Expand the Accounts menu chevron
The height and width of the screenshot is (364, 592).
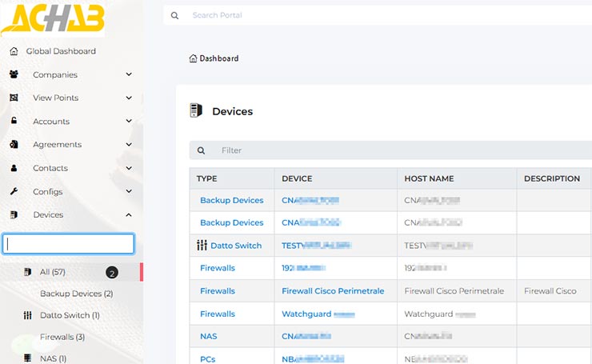[x=129, y=121]
